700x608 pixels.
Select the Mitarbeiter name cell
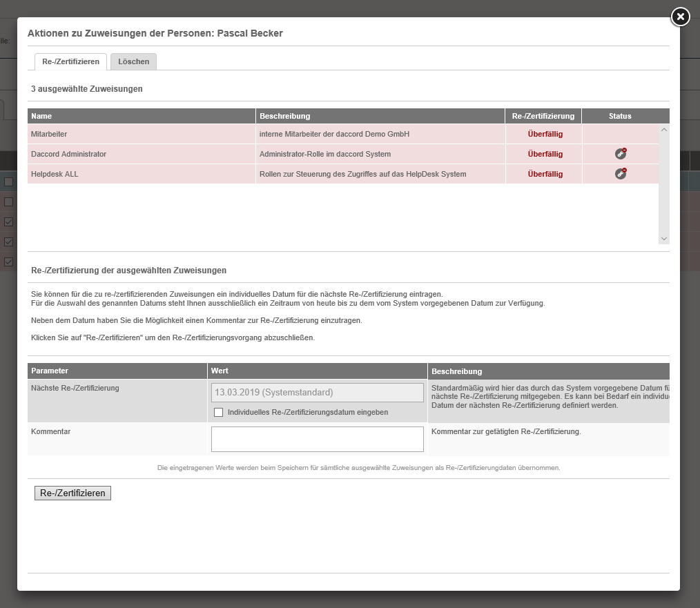[141, 134]
